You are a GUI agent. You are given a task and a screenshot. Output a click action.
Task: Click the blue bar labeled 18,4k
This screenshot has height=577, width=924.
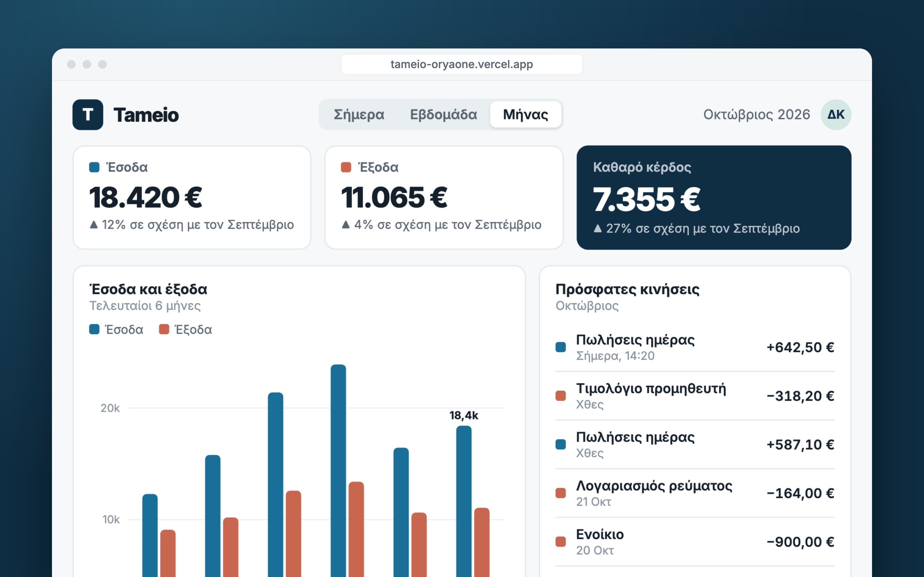click(x=463, y=501)
